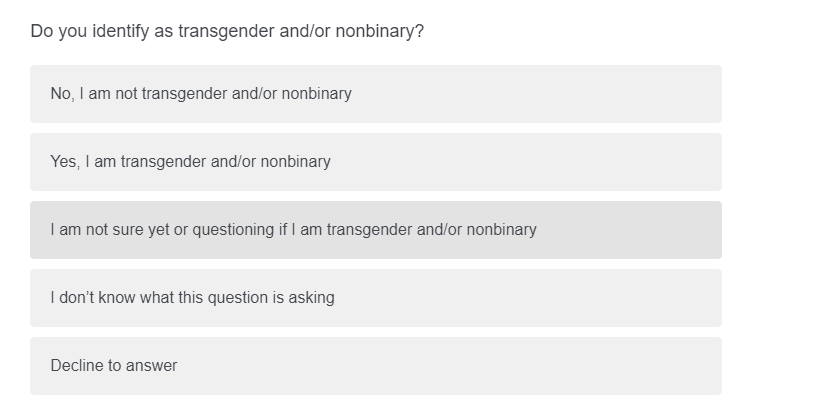Choose the "Yes, I am transgender and/or nonbinary" option

point(375,162)
